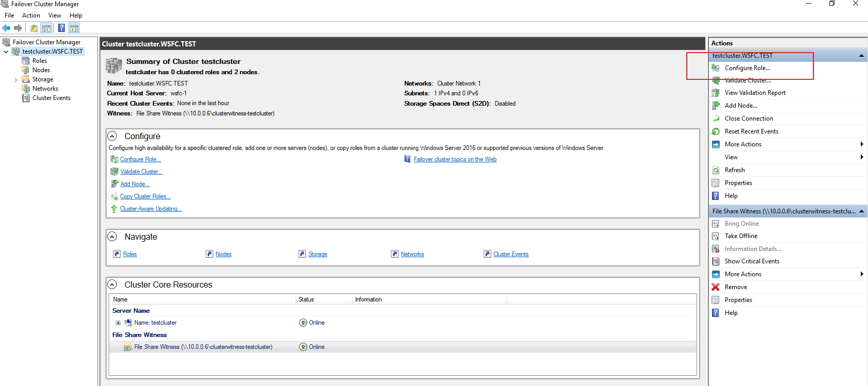Click the Add Node icon in Actions pane

click(x=716, y=106)
